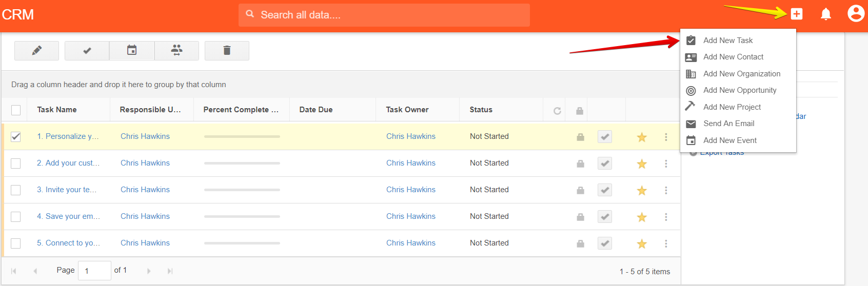Viewport: 868px width, 286px height.
Task: Click the plus quick-add icon in header
Action: tap(796, 14)
